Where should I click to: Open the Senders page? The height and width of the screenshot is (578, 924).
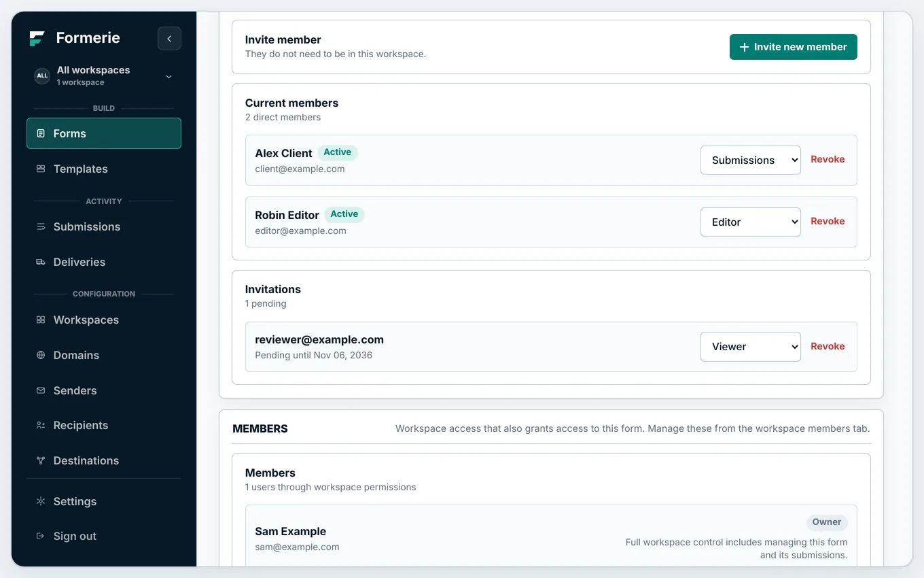pyautogui.click(x=104, y=390)
